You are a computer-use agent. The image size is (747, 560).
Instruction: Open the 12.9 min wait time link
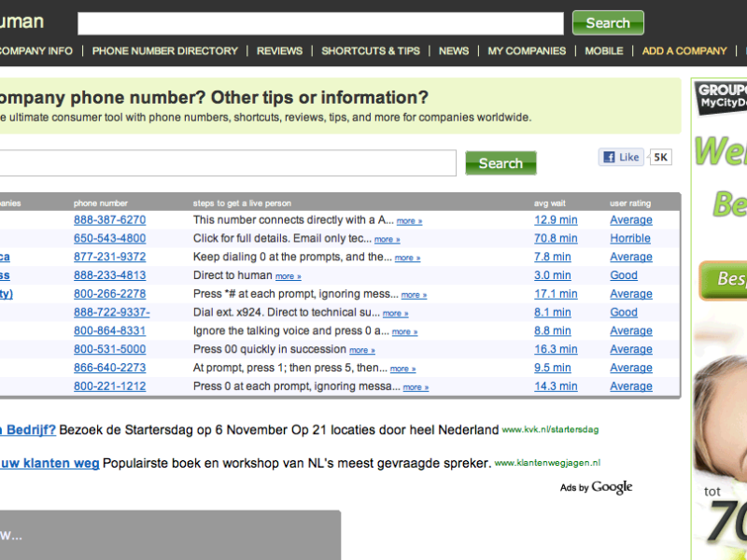point(556,220)
